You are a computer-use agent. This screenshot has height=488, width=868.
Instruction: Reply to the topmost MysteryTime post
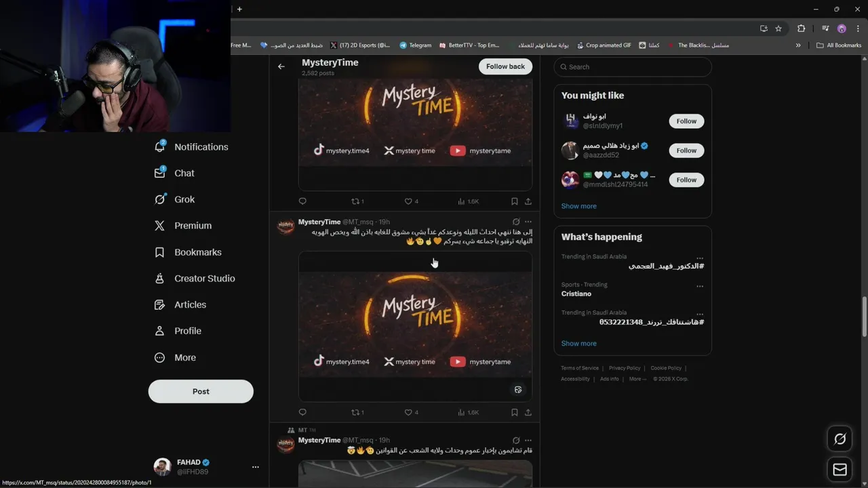tap(302, 201)
